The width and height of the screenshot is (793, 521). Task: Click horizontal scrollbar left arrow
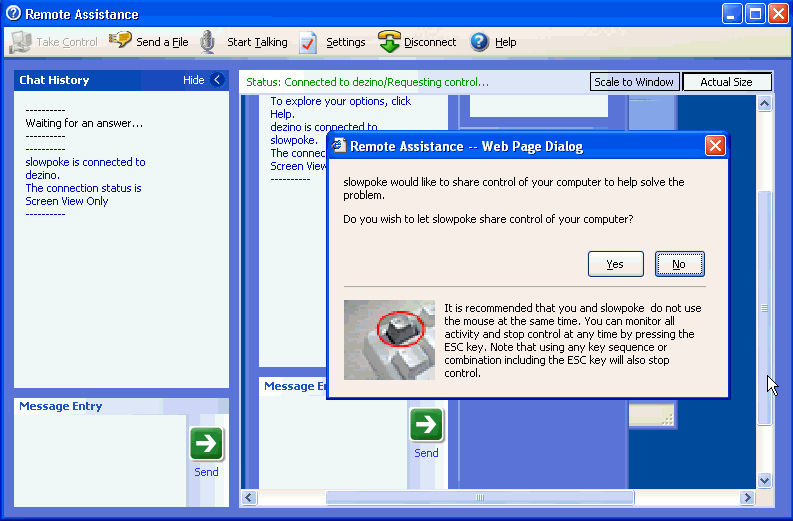248,498
